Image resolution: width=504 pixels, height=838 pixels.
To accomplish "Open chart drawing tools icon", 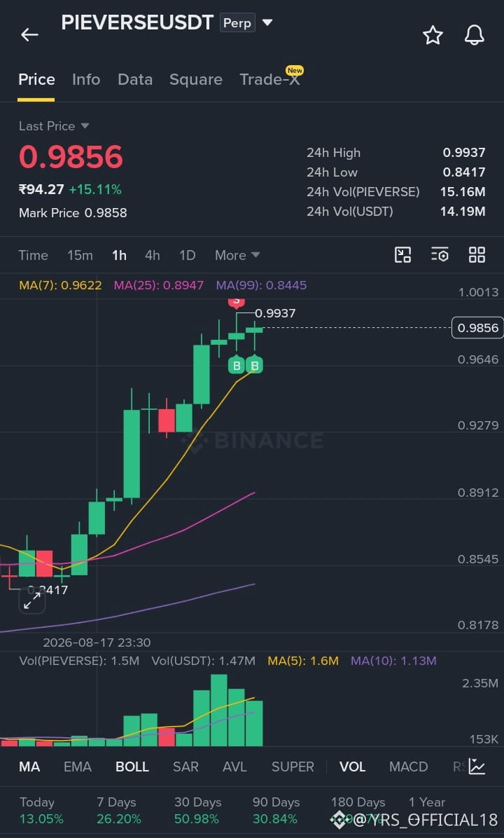I will click(x=402, y=255).
